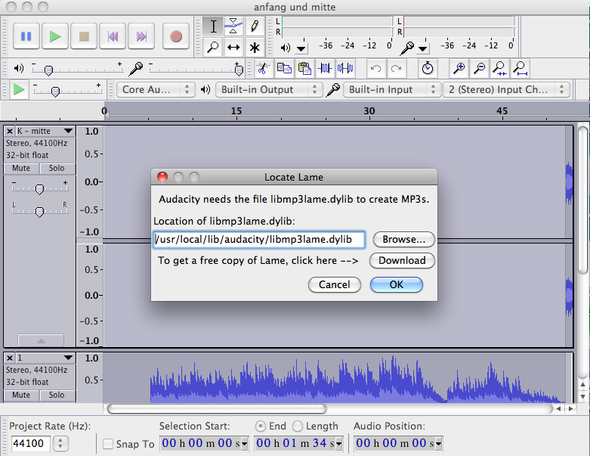
Task: Click the input volume slider
Action: (196, 68)
